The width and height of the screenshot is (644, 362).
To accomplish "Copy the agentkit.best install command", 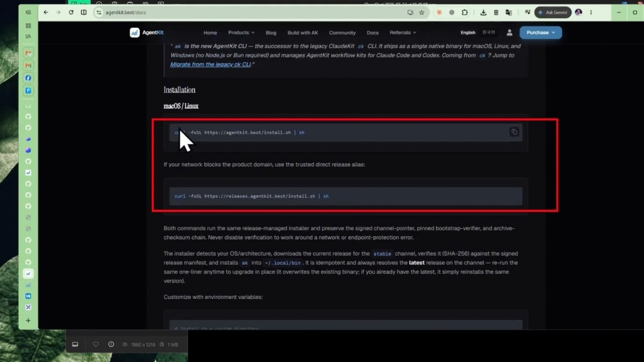I will click(514, 132).
